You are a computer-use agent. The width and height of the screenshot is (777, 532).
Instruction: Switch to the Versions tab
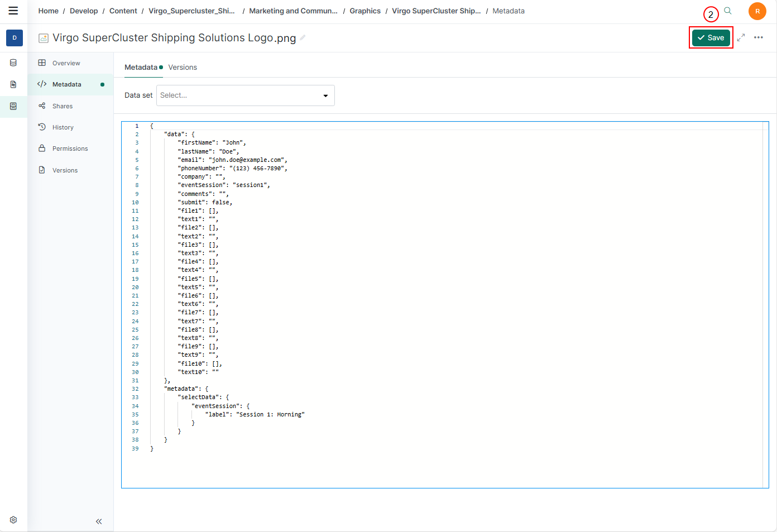click(183, 68)
